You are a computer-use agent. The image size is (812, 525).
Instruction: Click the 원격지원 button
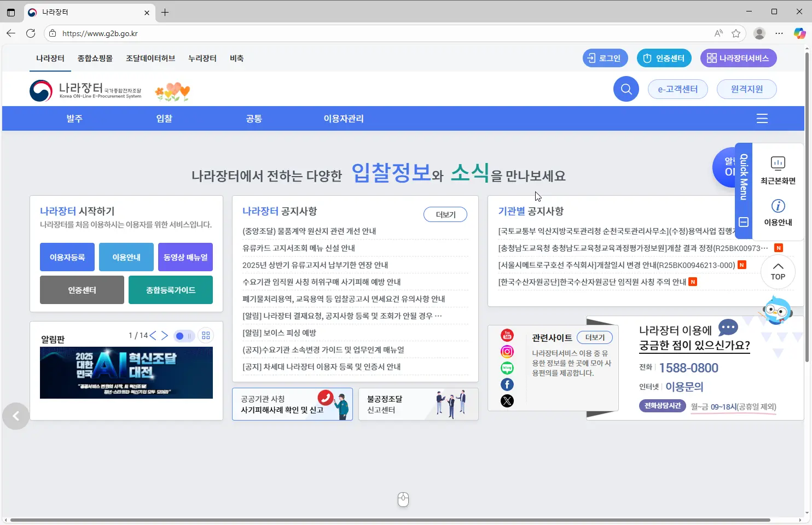[x=747, y=89]
